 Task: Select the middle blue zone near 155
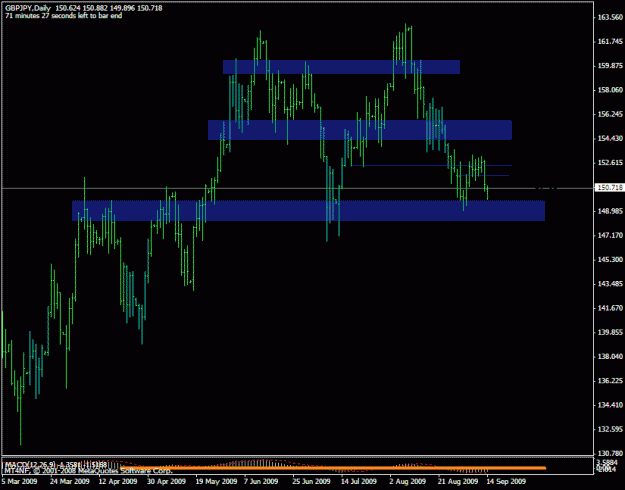coord(360,130)
